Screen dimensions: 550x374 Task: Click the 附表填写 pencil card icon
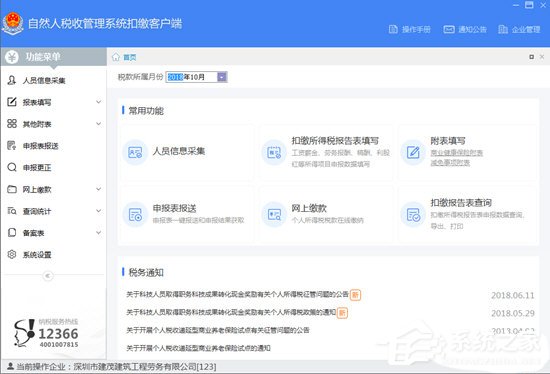coord(413,152)
